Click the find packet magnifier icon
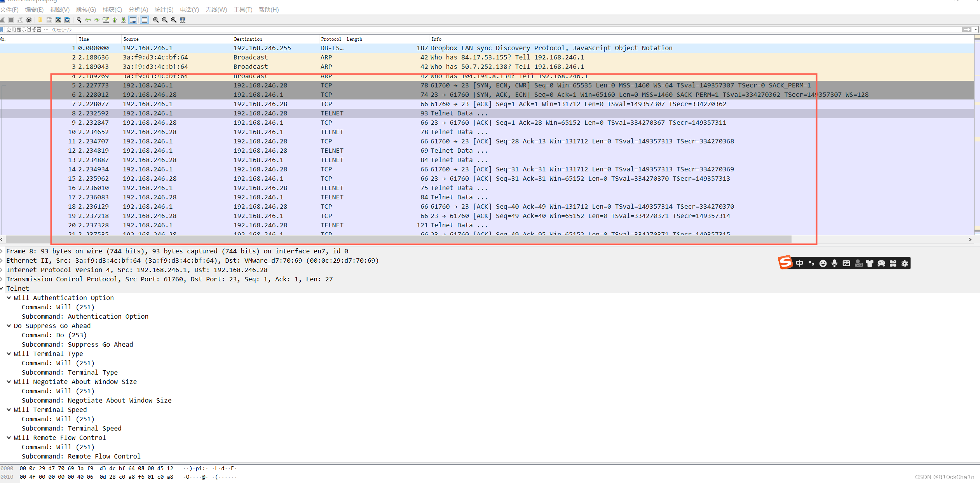 click(79, 20)
